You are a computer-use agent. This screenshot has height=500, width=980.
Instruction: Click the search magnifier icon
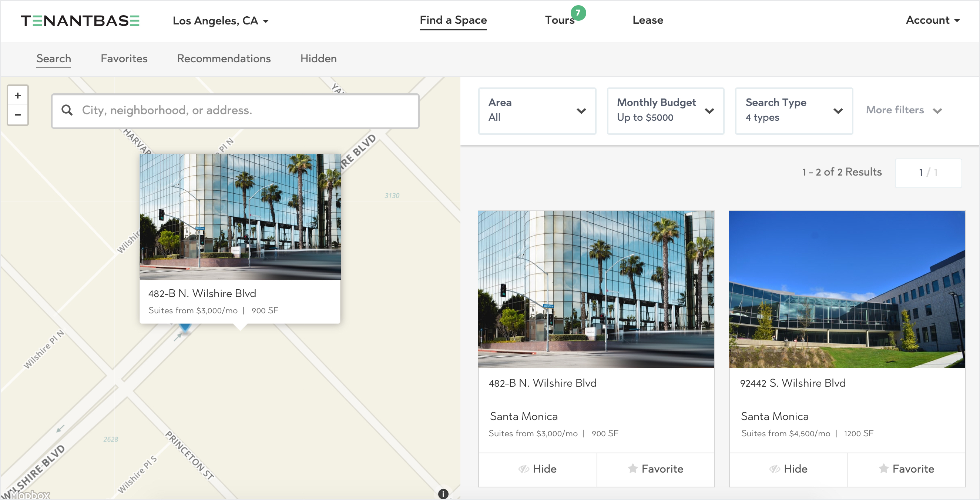click(67, 110)
